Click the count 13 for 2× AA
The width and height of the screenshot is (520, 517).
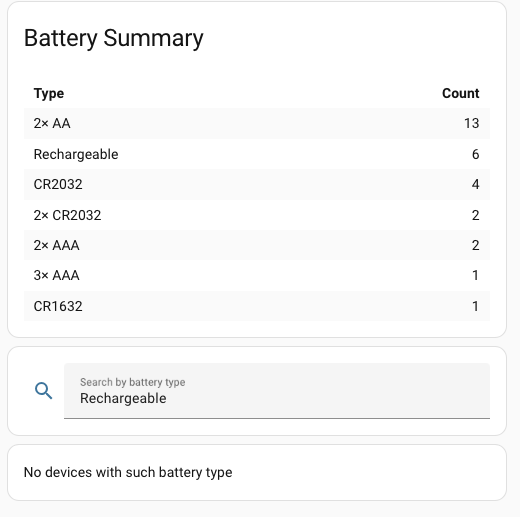(472, 123)
